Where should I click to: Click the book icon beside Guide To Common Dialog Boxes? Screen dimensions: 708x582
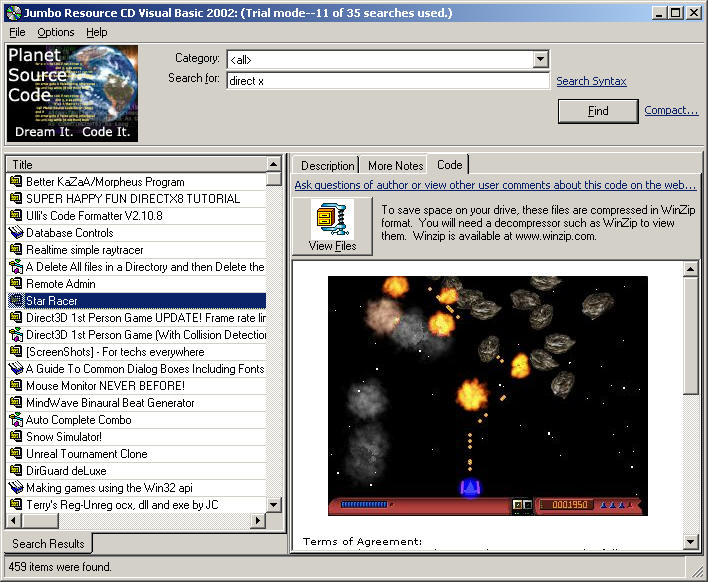pyautogui.click(x=16, y=368)
